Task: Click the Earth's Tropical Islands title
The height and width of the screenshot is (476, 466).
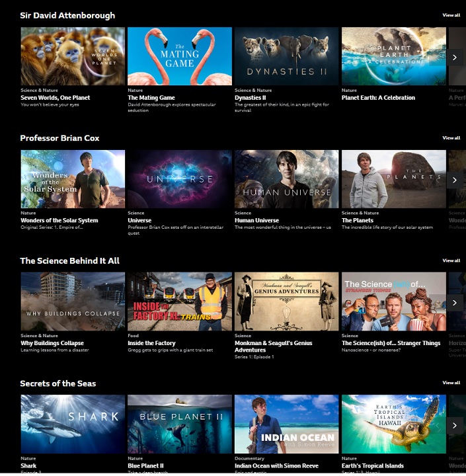Action: point(373,465)
